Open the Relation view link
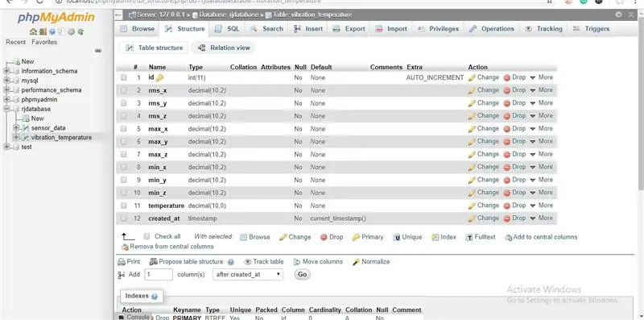Image resolution: width=644 pixels, height=320 pixels. click(x=224, y=48)
